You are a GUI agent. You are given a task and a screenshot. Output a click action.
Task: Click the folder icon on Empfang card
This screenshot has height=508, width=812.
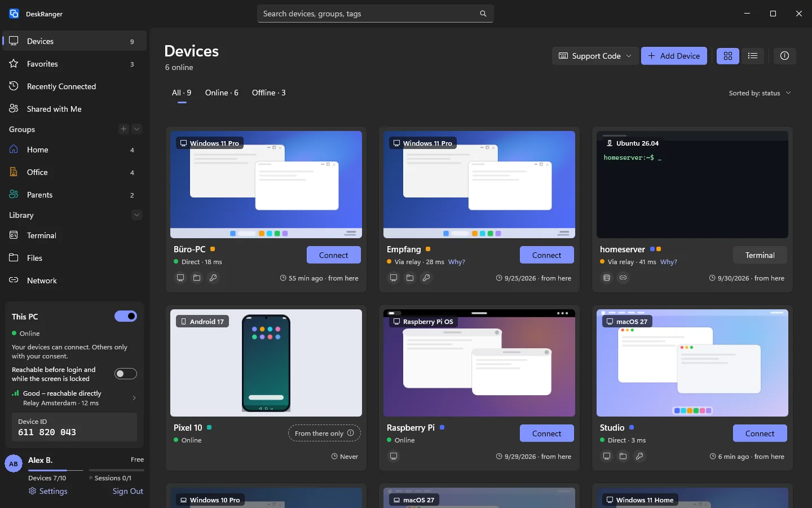click(410, 278)
